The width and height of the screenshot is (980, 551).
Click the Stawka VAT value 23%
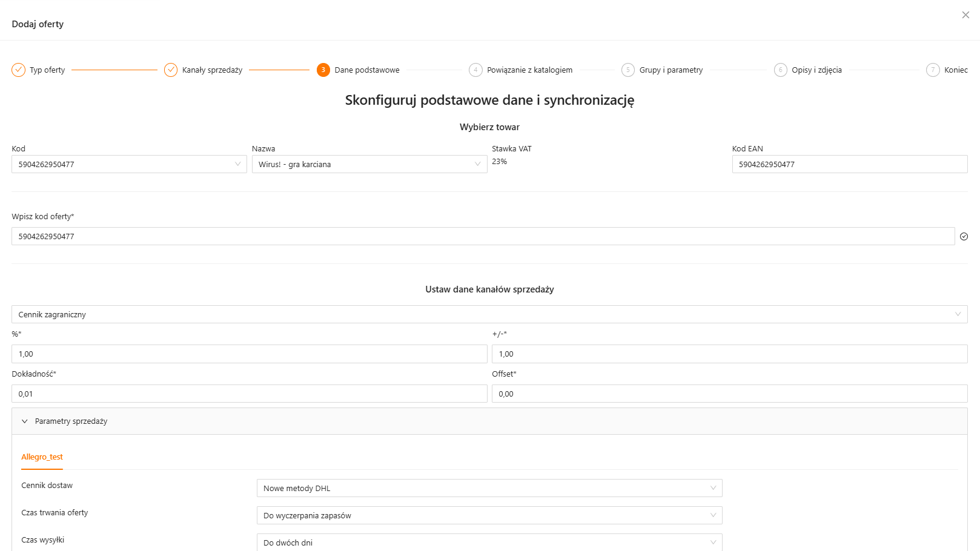[500, 162]
